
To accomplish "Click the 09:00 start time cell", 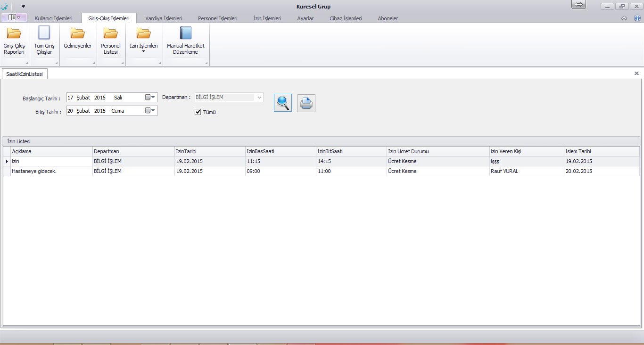I will (281, 171).
